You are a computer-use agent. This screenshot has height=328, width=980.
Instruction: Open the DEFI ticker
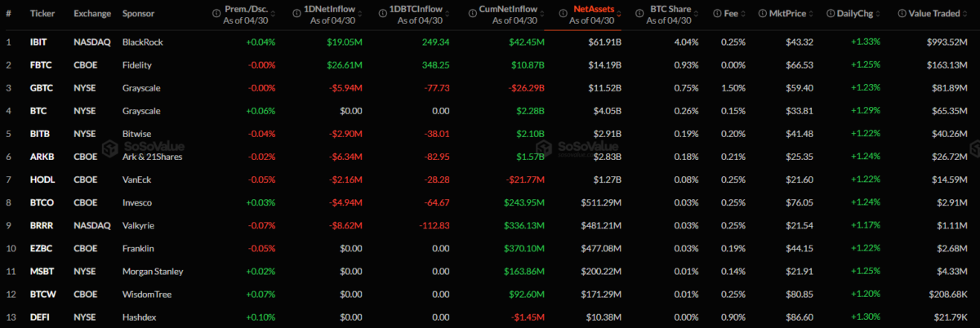pyautogui.click(x=39, y=317)
